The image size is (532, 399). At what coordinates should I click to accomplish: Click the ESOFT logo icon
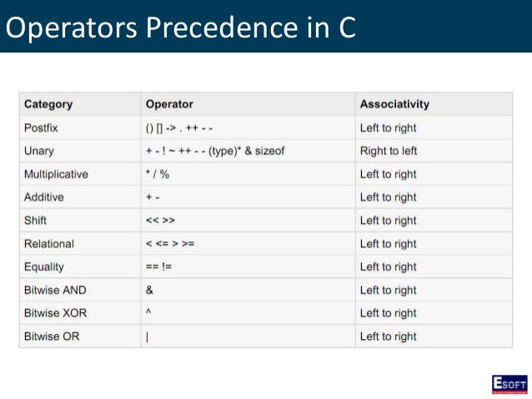tap(509, 385)
